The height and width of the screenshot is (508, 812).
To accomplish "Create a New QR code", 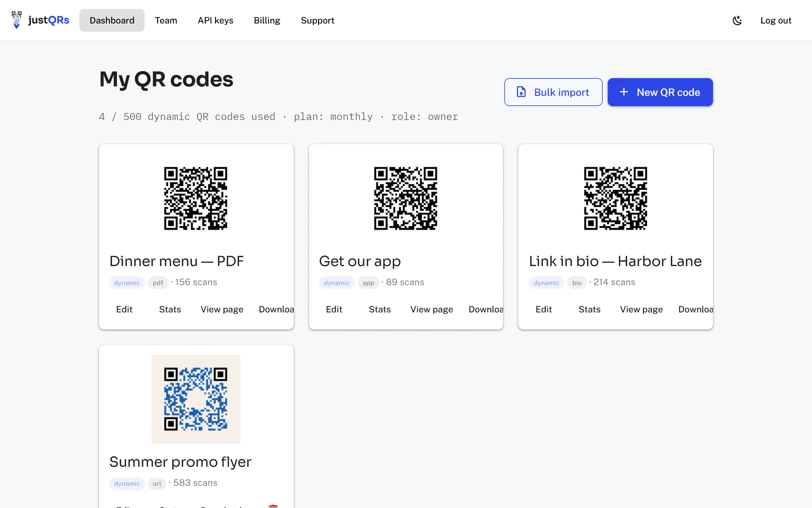I will [660, 92].
